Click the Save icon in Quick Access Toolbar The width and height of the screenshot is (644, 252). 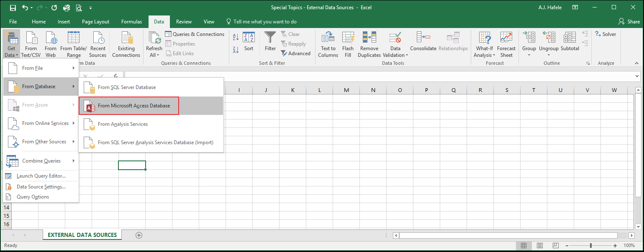click(13, 8)
